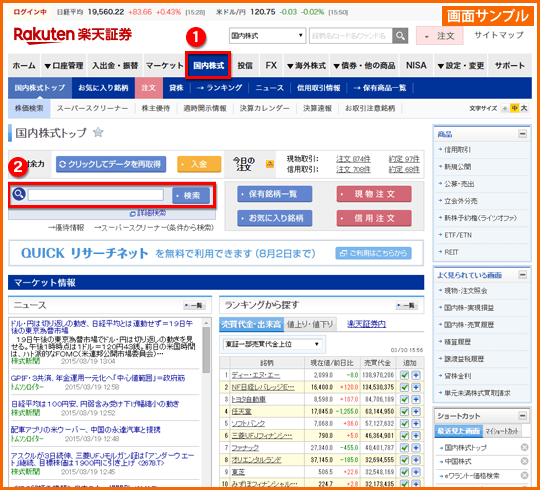The image size is (540, 490).
Task: Open the 国内株式 main menu
Action: (208, 65)
